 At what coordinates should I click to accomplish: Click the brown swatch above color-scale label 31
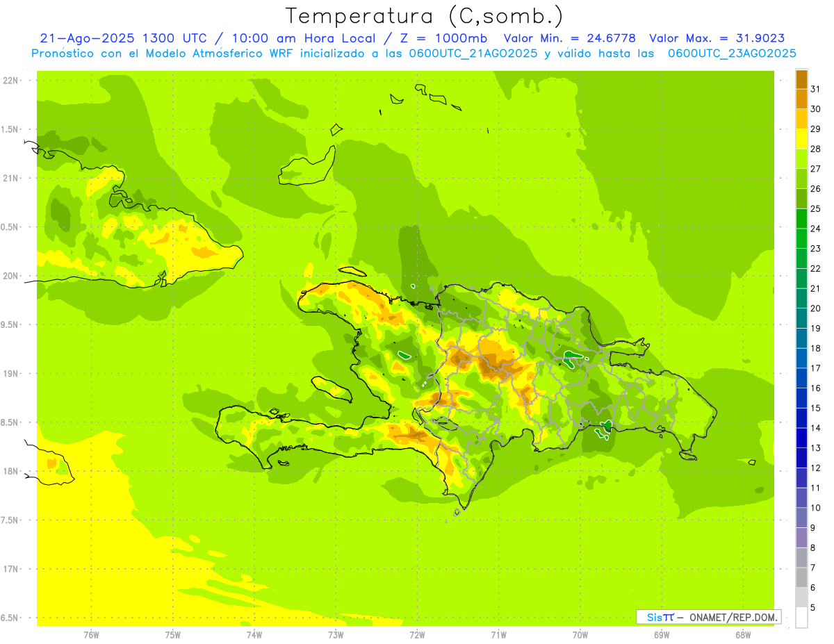point(801,79)
